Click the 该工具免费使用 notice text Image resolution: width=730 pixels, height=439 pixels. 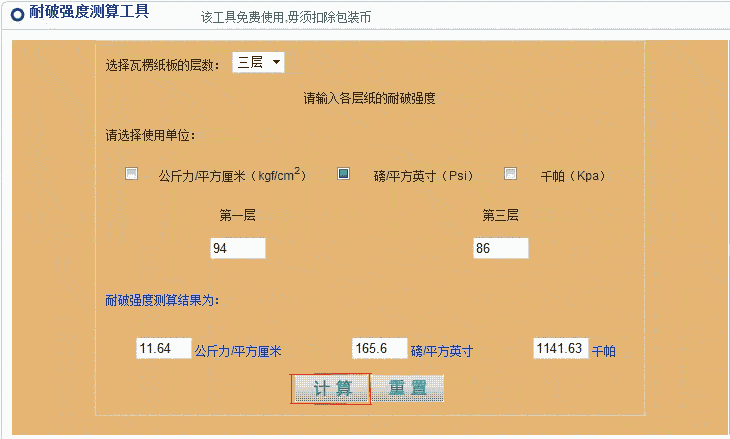(x=287, y=17)
